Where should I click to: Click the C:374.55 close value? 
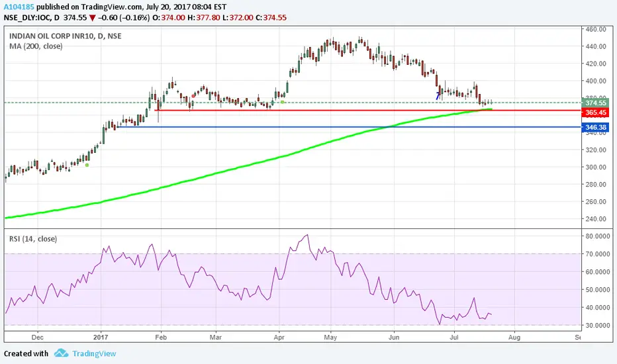point(270,18)
